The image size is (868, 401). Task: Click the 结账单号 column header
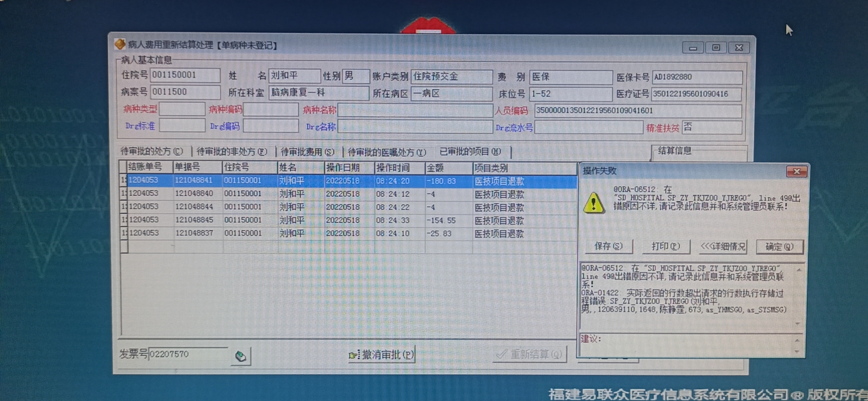point(150,167)
